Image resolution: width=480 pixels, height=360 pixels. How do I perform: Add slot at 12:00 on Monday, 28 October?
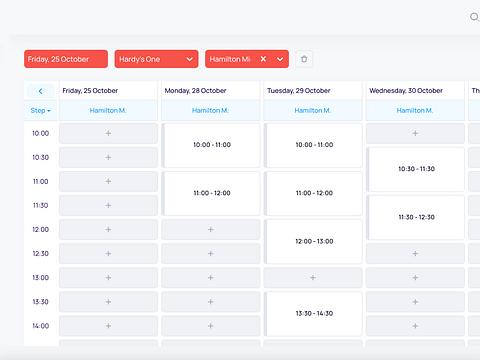click(211, 229)
